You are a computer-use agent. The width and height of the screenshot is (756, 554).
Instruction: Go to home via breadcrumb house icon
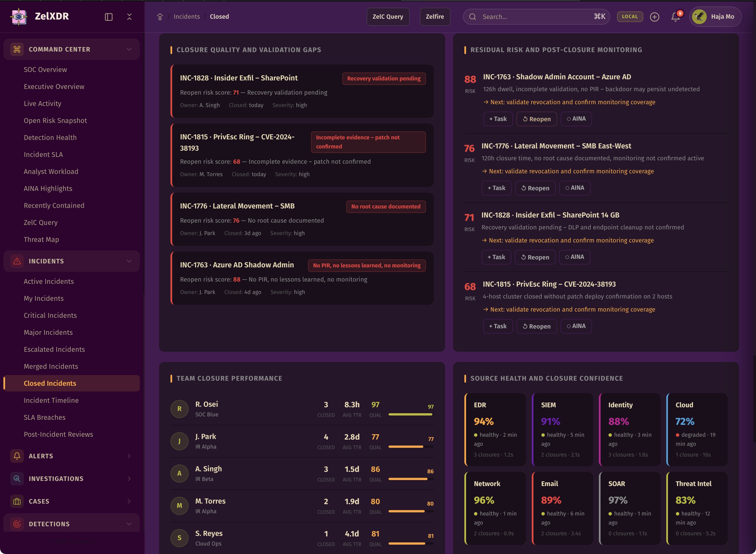pos(160,17)
